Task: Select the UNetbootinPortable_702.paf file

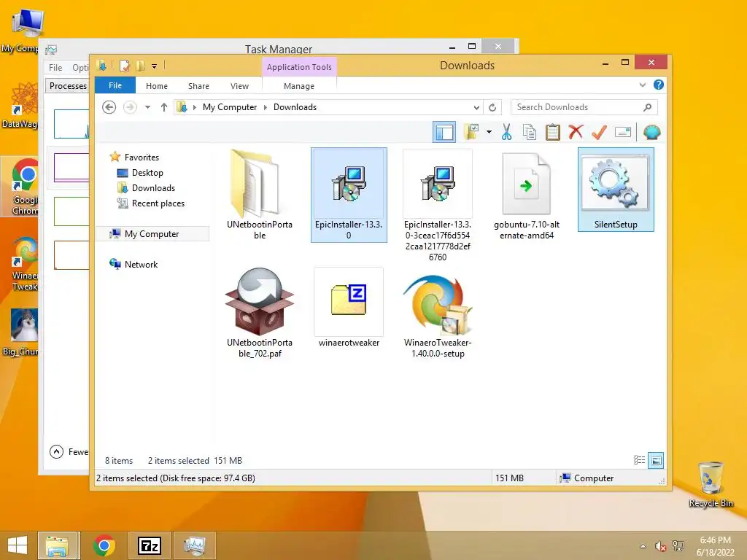Action: 260,313
